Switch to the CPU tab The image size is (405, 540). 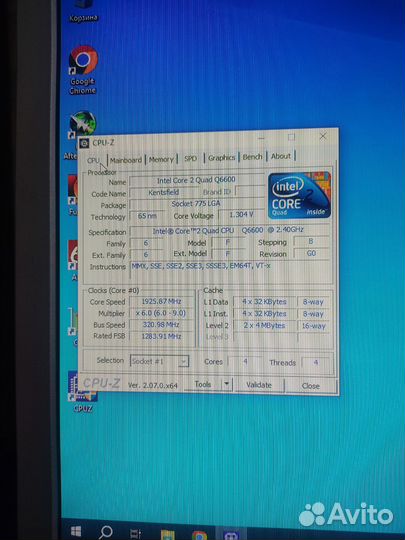tap(93, 160)
